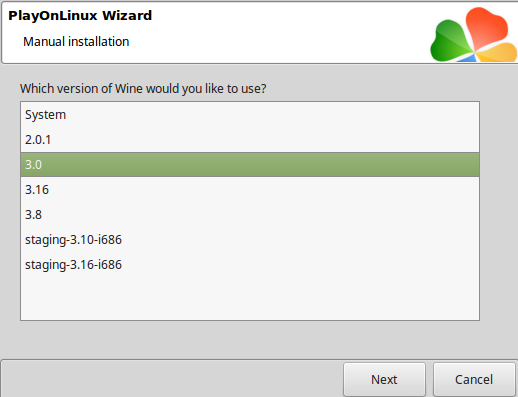Click empty space below the version entries

click(x=250, y=298)
